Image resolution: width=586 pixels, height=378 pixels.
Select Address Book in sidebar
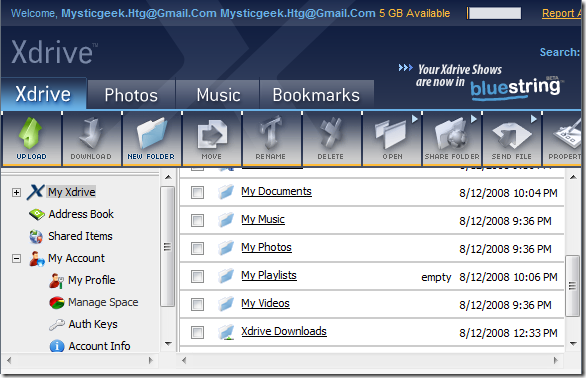click(81, 214)
